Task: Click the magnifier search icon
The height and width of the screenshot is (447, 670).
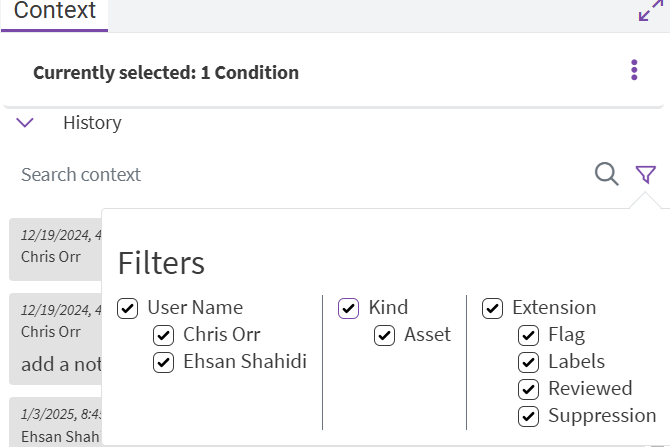Action: tap(606, 174)
